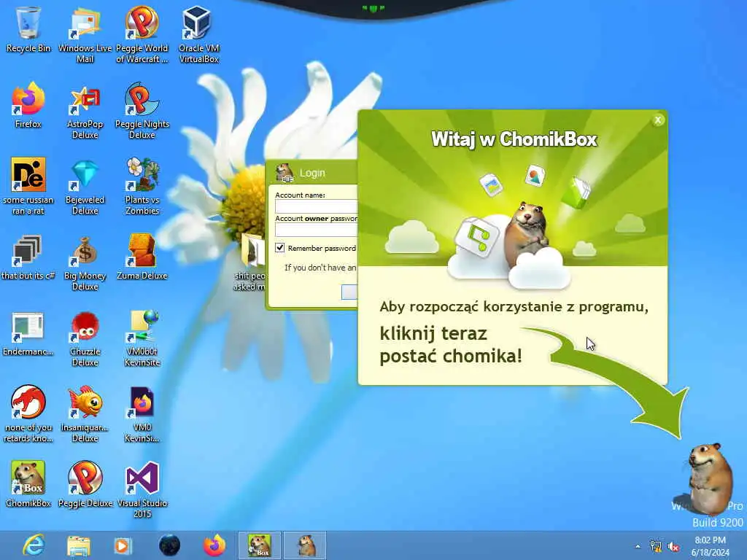747x560 pixels.
Task: Close the Witaj w ChomikBox popup
Action: [658, 120]
